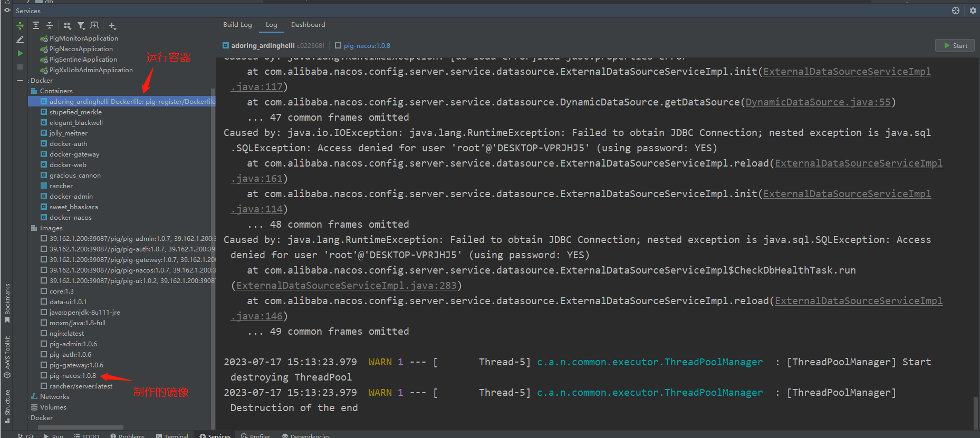Select the sweet_bhaskara container
980x438 pixels.
click(x=73, y=207)
